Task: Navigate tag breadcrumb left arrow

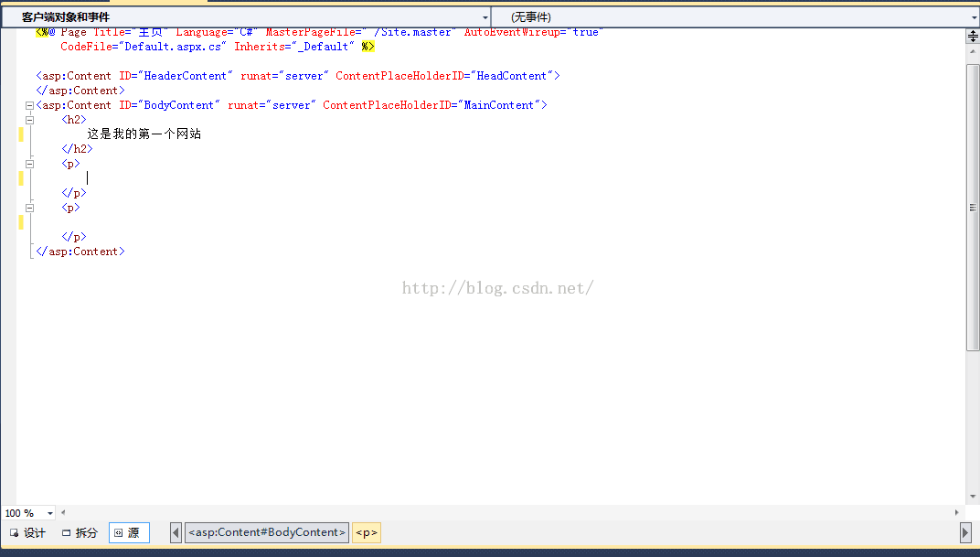Action: (176, 532)
